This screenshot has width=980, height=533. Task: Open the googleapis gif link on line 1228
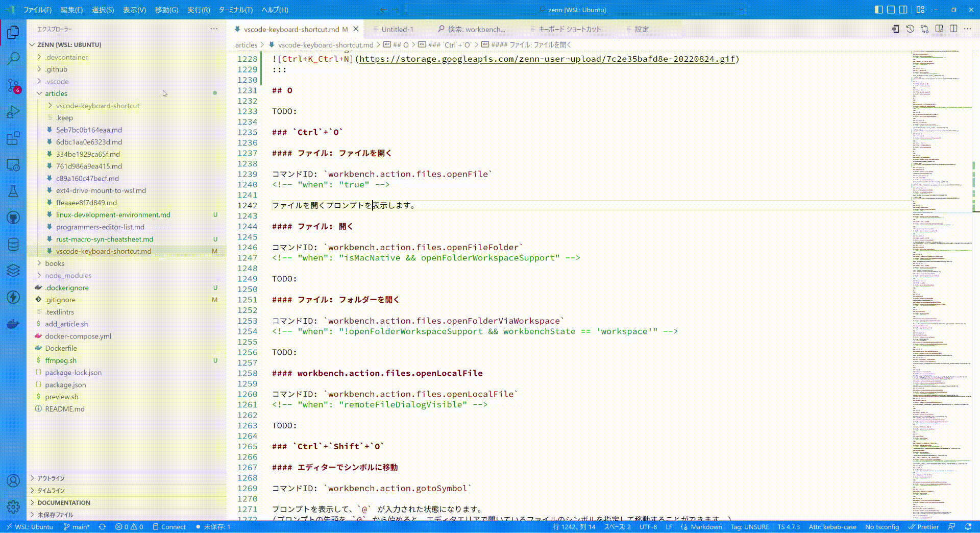[x=547, y=59]
